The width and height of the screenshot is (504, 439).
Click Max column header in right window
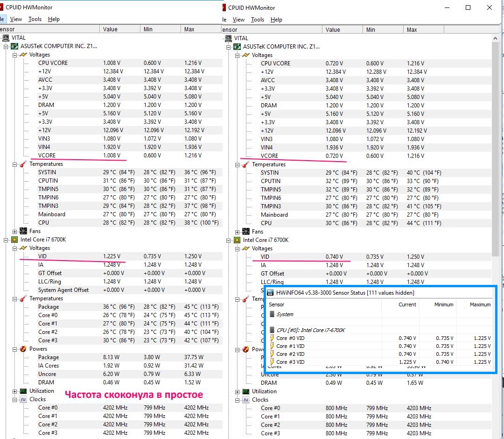pos(424,30)
